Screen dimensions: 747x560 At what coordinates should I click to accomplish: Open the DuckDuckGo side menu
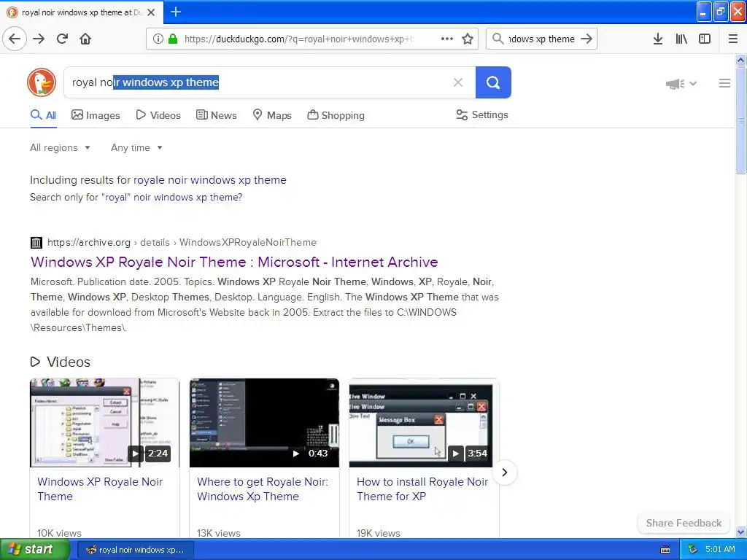(724, 83)
